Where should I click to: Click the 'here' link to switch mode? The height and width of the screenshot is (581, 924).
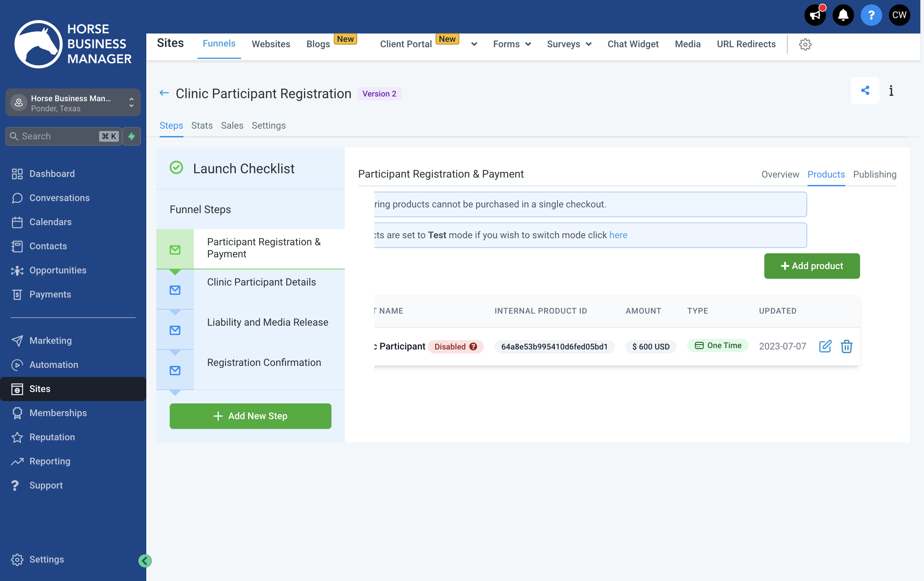(x=618, y=235)
